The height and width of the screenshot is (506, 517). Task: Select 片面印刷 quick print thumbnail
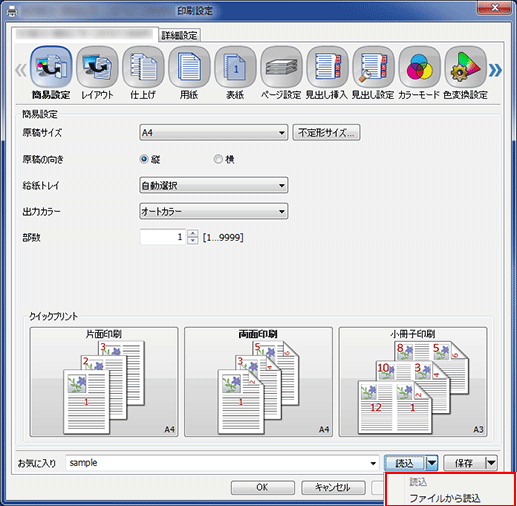click(104, 382)
